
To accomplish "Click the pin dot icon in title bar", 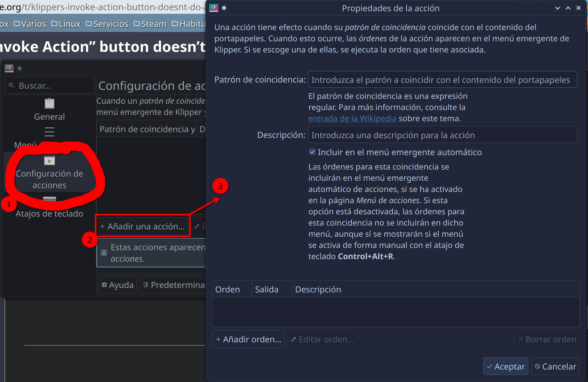I will click(224, 8).
